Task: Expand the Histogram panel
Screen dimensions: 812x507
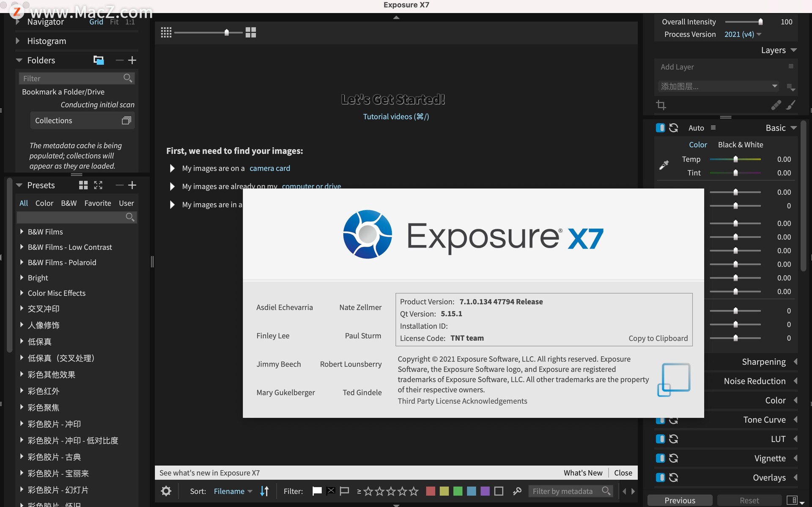Action: click(x=18, y=41)
